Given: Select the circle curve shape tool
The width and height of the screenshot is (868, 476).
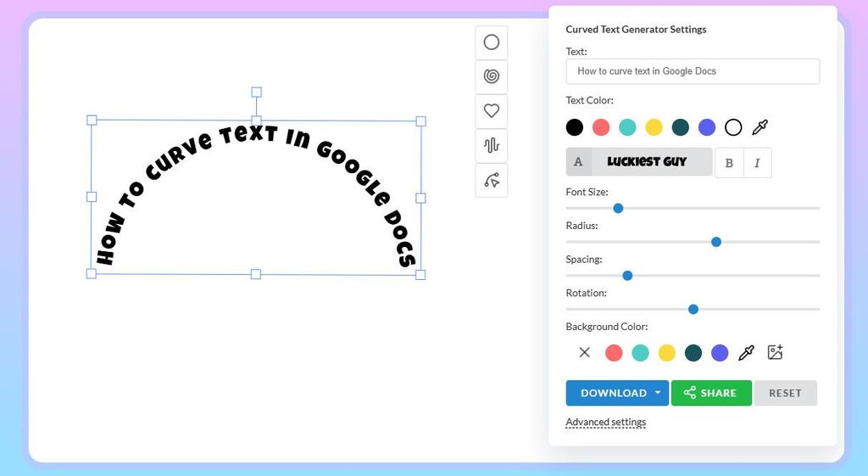Looking at the screenshot, I should click(491, 42).
